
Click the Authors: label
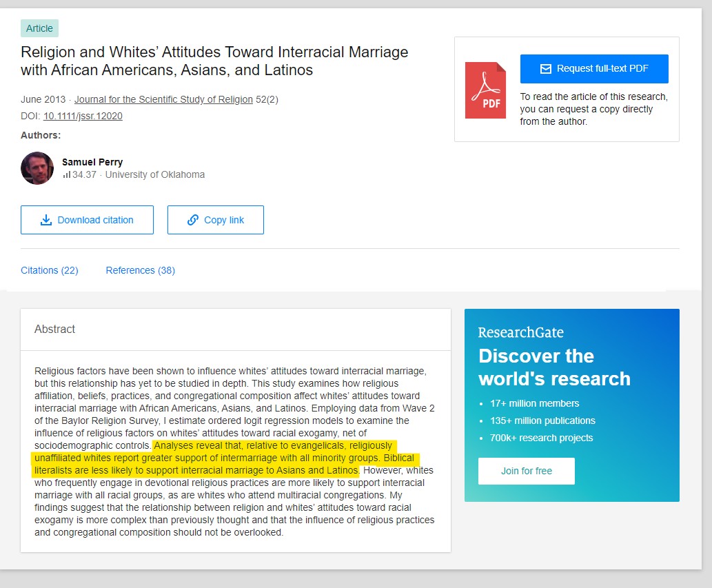[x=41, y=135]
